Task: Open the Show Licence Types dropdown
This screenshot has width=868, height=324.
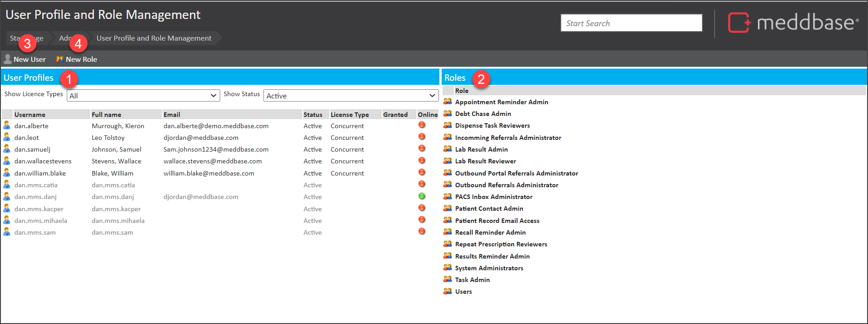Action: click(x=143, y=96)
